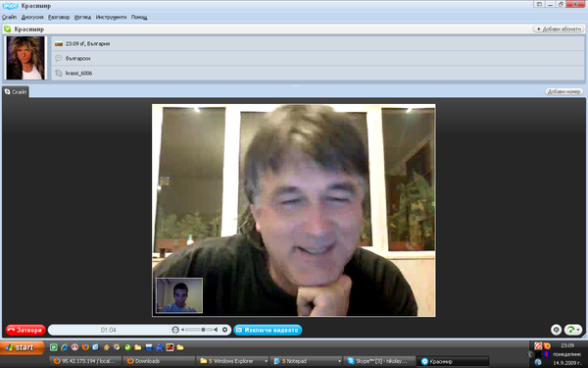Screen dimensions: 588x368
Task: Show hidden system tray icons arrow
Action: click(x=530, y=354)
